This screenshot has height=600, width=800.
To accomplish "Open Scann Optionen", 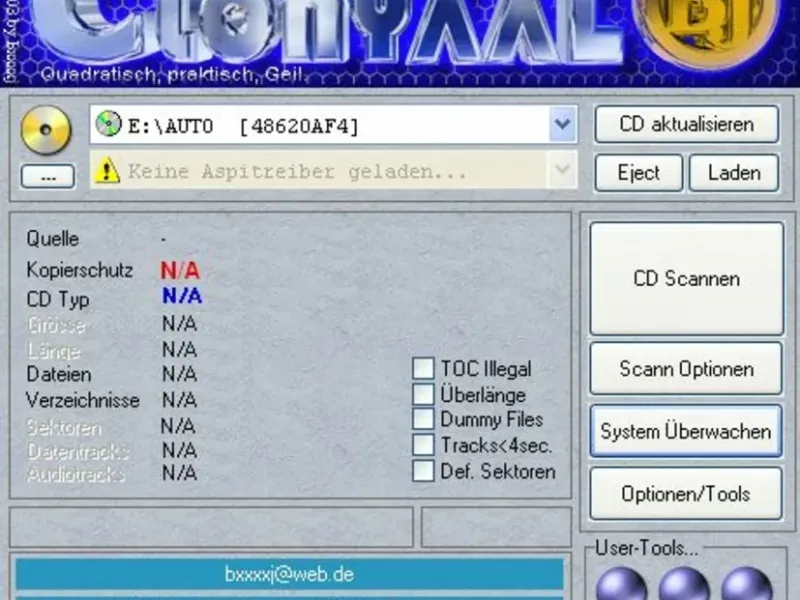I will [x=686, y=368].
